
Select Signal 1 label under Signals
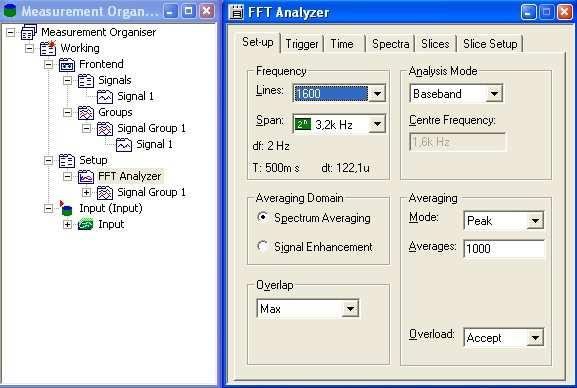click(135, 96)
